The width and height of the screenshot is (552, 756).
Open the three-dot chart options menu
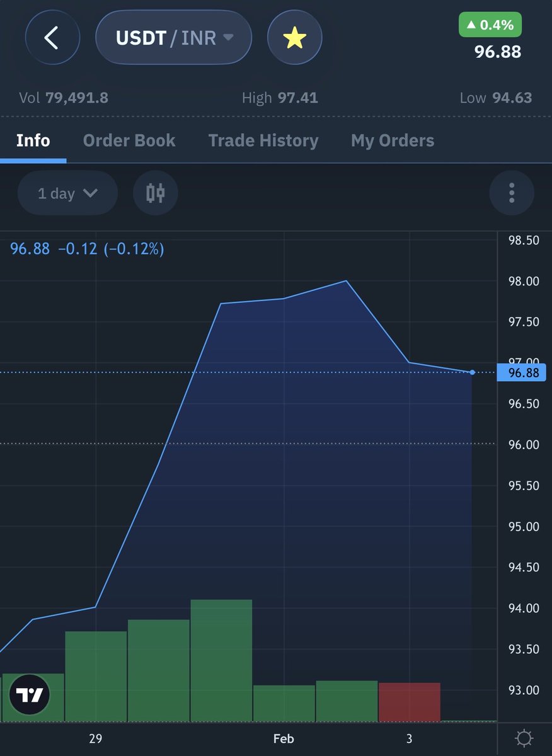coord(512,193)
